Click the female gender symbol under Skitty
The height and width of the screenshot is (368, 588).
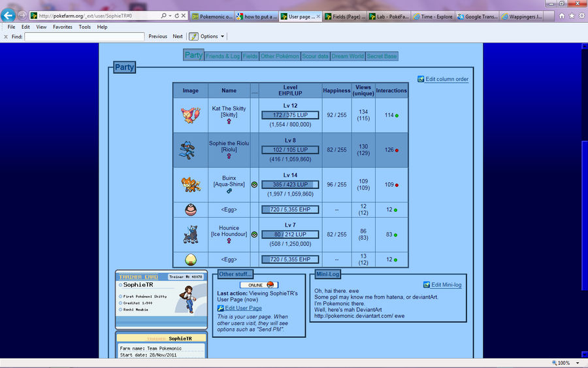[x=229, y=121]
